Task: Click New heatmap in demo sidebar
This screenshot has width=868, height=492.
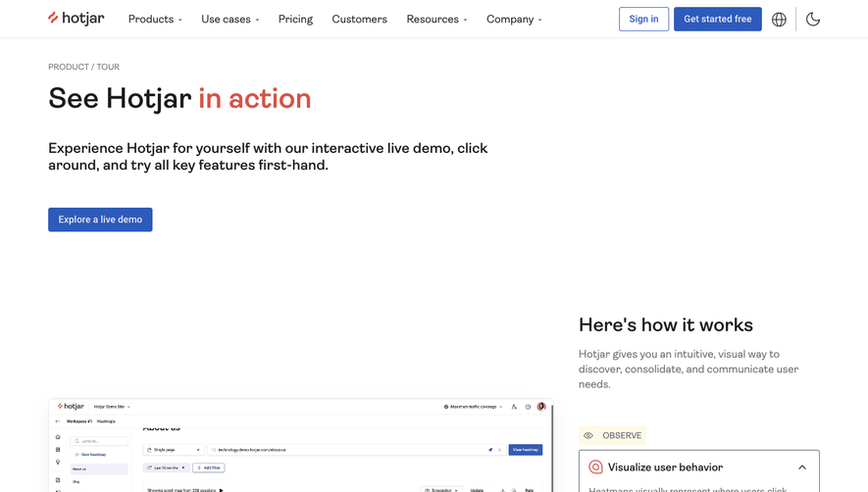Action: [90, 455]
